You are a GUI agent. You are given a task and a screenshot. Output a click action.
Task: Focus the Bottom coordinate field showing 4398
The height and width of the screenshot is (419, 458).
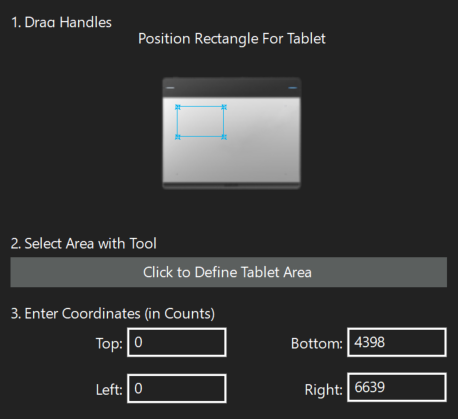tap(397, 342)
